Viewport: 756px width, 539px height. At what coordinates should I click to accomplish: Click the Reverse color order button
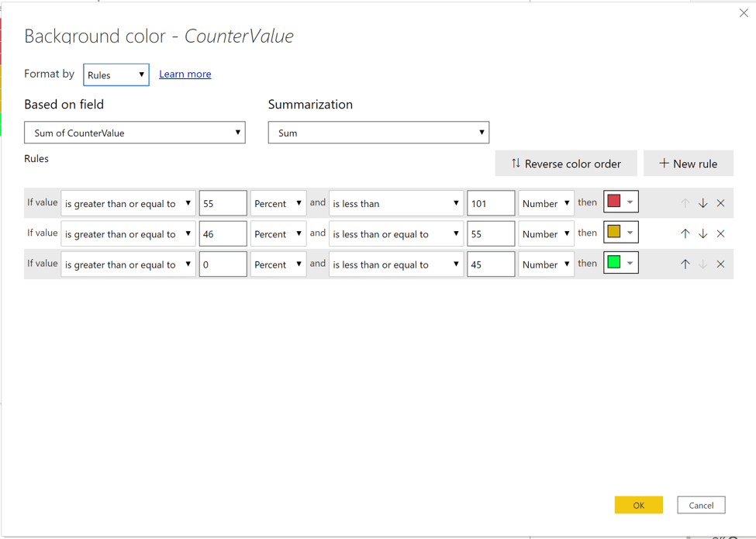pyautogui.click(x=566, y=164)
